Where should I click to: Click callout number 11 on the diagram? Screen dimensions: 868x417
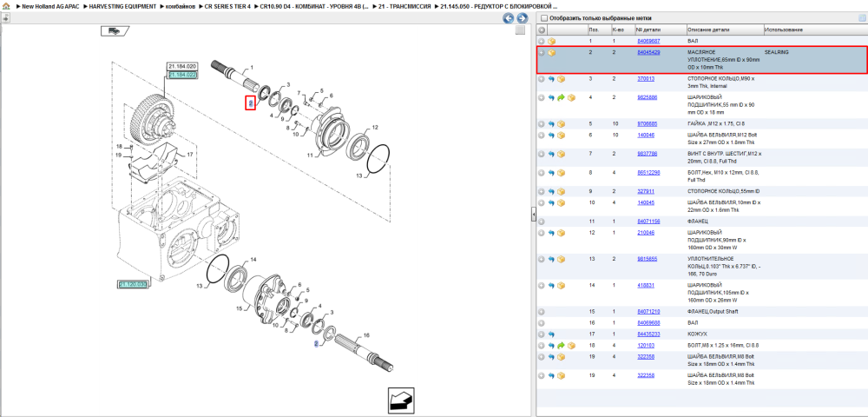[311, 156]
